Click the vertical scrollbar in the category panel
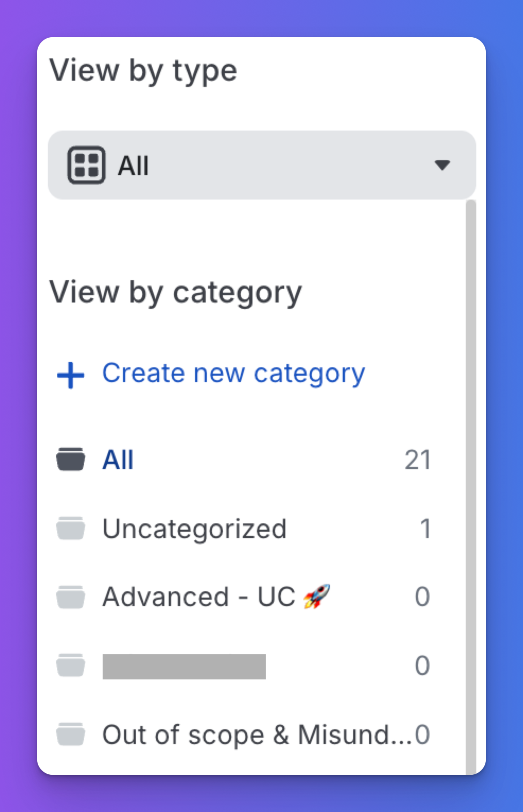The image size is (523, 812). pyautogui.click(x=470, y=478)
